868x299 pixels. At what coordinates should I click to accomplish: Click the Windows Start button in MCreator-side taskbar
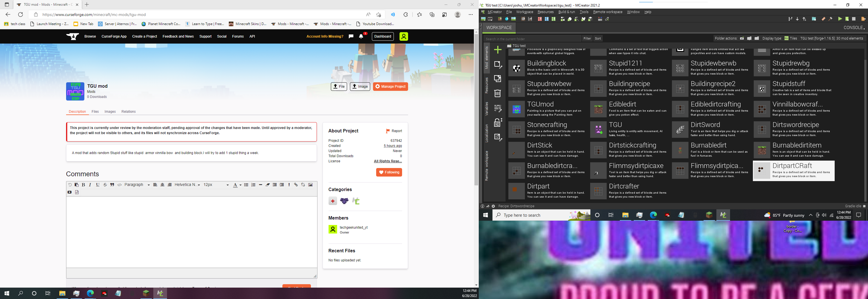click(x=486, y=215)
